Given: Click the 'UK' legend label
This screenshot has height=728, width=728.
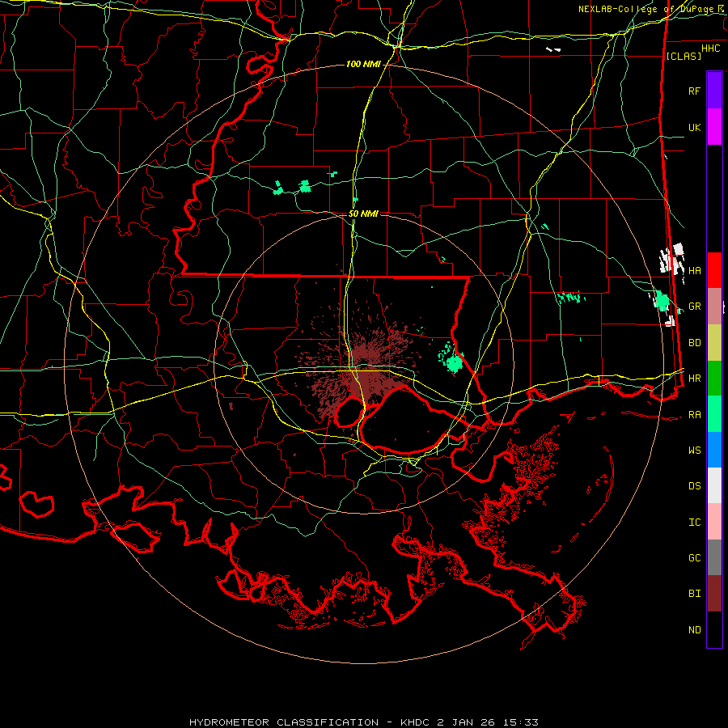Looking at the screenshot, I should [694, 127].
